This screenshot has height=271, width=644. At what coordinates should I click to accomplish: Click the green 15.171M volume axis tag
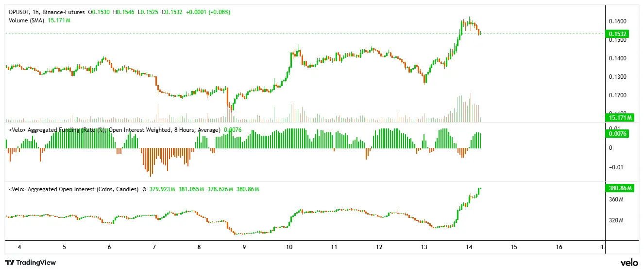[620, 118]
